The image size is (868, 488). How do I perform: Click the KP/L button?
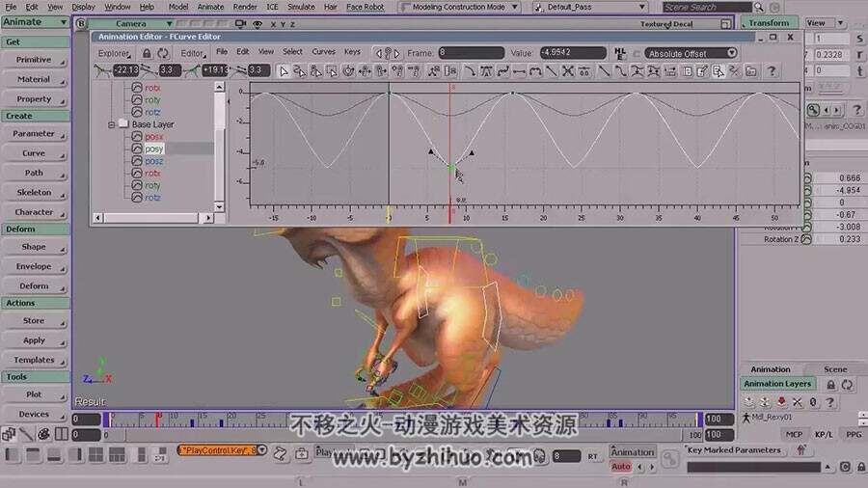coord(824,434)
